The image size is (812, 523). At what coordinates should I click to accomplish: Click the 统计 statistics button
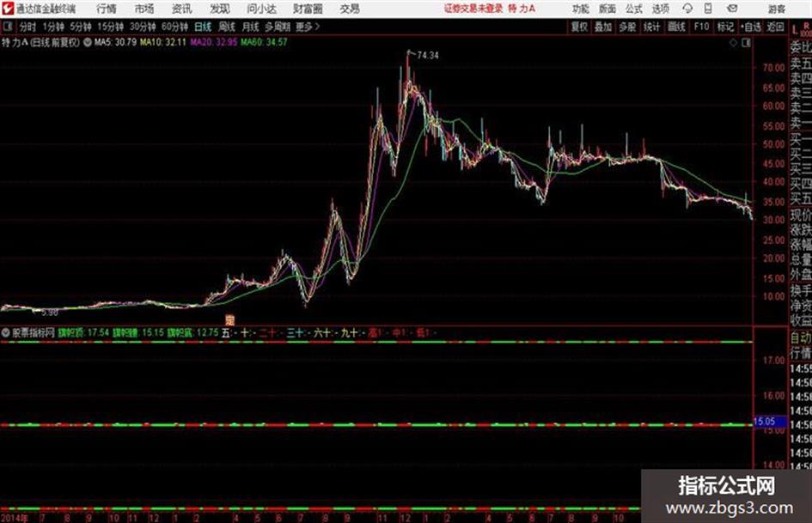652,27
